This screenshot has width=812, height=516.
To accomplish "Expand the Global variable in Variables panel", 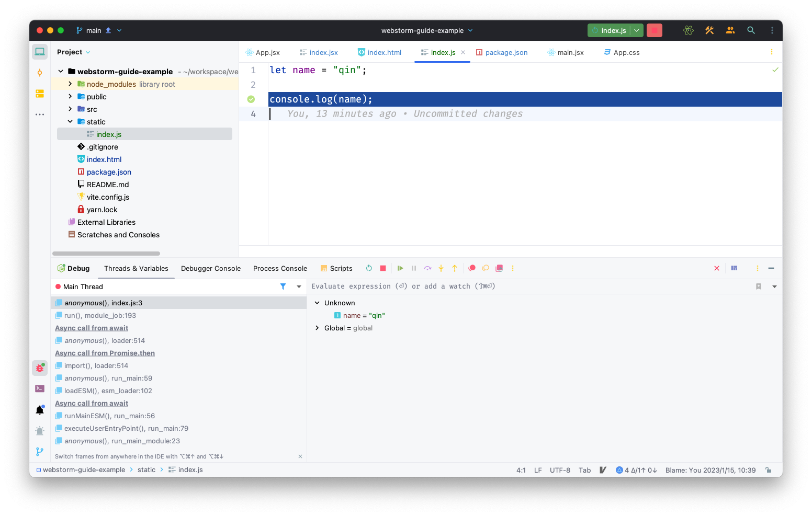I will coord(317,328).
